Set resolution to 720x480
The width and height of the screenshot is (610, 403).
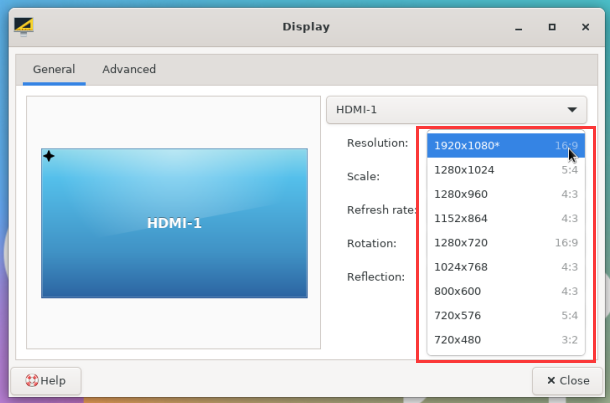tap(506, 340)
